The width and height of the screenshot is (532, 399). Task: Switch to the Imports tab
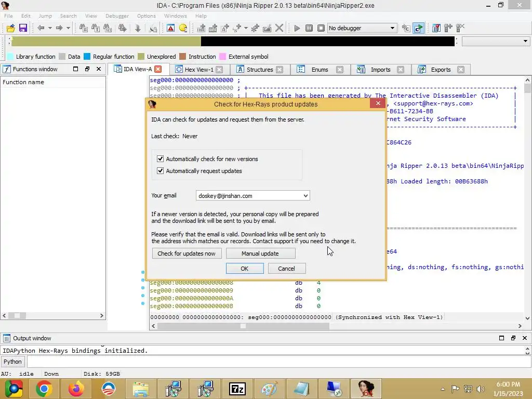point(380,69)
